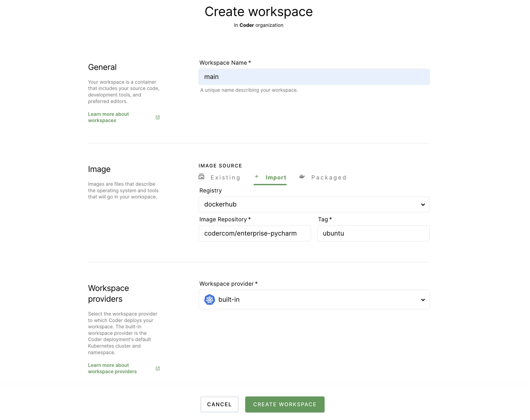Switch to the Existing image source tab
This screenshot has height=420, width=530.
(x=225, y=178)
